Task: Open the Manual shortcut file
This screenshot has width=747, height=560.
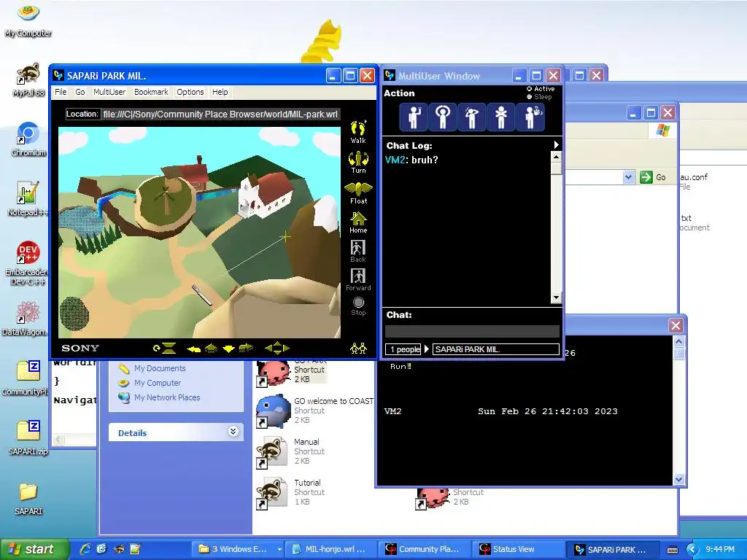Action: [x=290, y=451]
